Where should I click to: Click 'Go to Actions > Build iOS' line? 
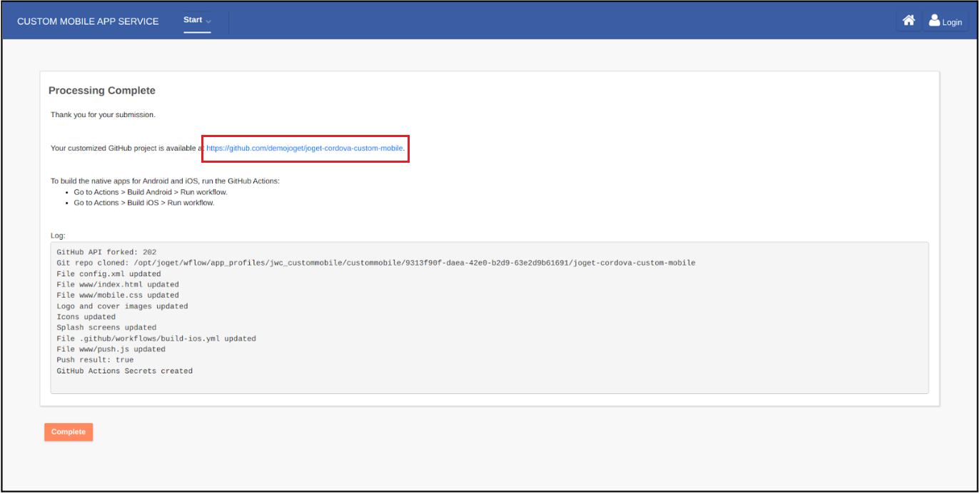click(144, 203)
